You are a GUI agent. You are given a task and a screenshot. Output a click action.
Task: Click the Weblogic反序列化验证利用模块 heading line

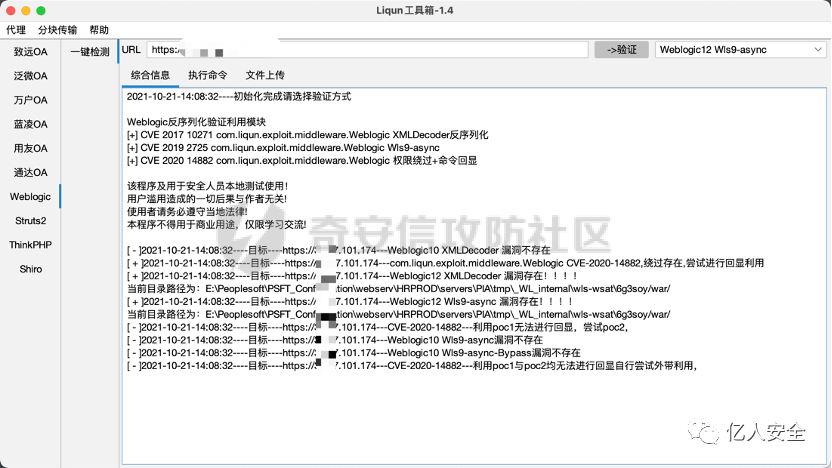[196, 122]
